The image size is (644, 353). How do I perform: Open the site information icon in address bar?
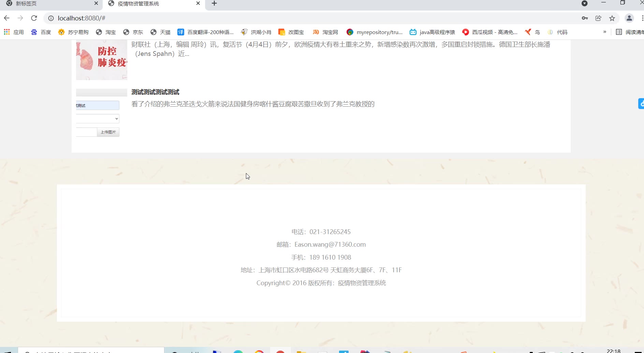pyautogui.click(x=51, y=18)
